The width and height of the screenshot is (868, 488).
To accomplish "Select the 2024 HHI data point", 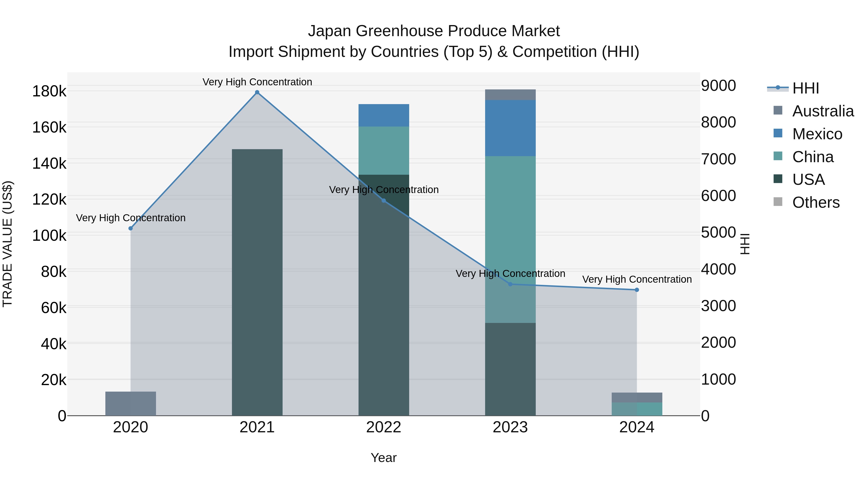I will coord(637,290).
